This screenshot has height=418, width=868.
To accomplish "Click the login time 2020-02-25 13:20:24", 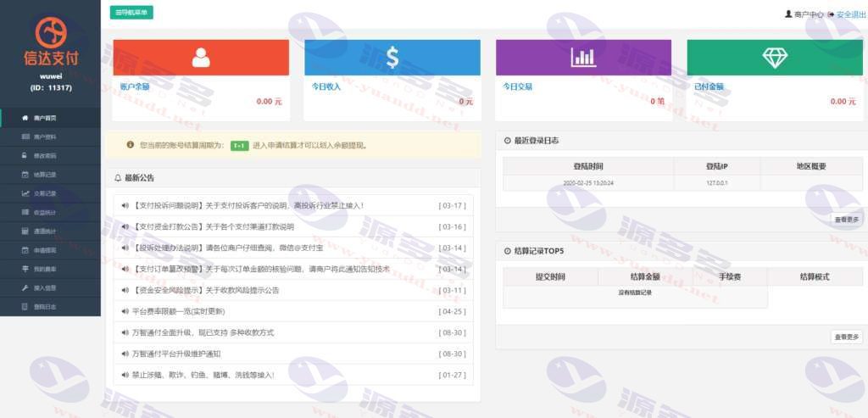I will coord(587,182).
